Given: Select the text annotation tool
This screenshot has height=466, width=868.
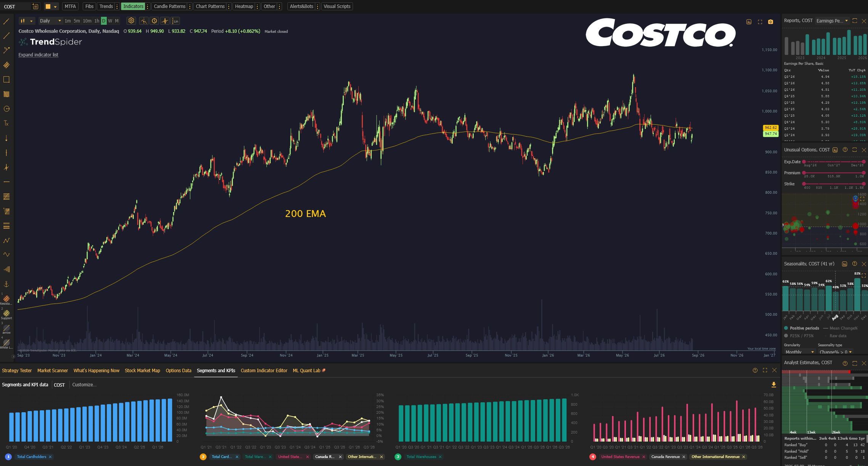Looking at the screenshot, I should 6,123.
